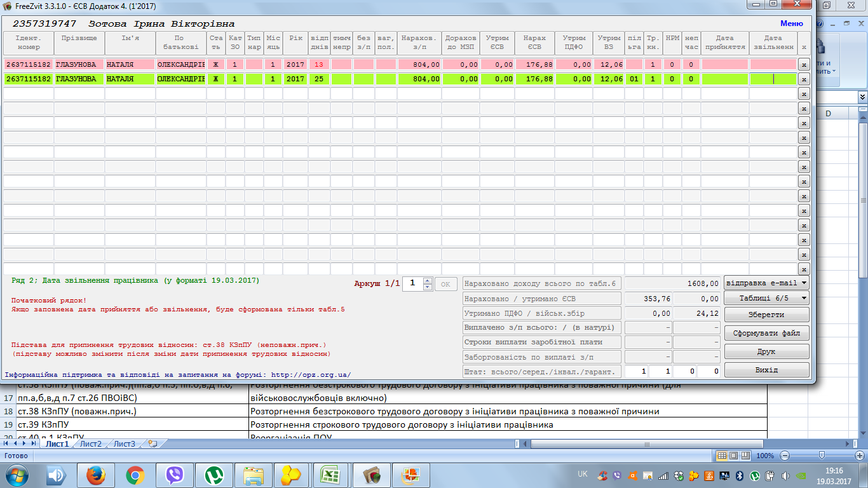Launch Google Chrome from the taskbar
The height and width of the screenshot is (488, 868).
pyautogui.click(x=135, y=475)
